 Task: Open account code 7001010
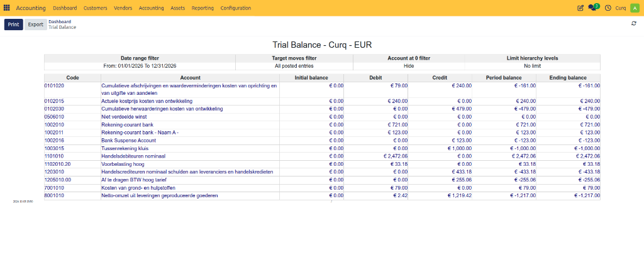54,188
